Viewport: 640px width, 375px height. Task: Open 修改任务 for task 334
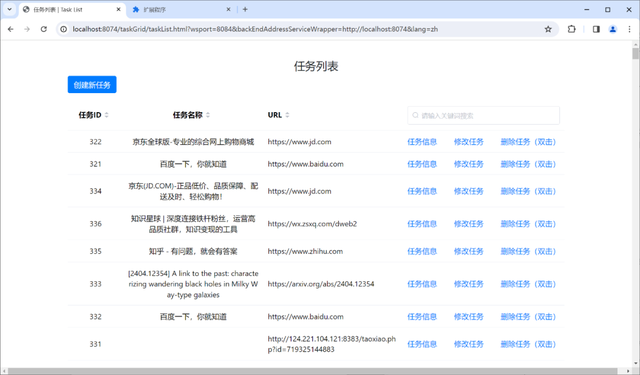pos(469,191)
